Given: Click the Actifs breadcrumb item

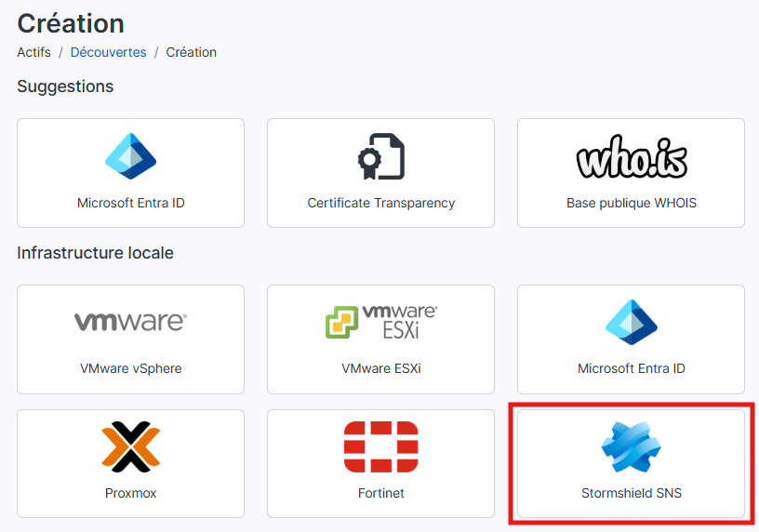Looking at the screenshot, I should pos(33,52).
